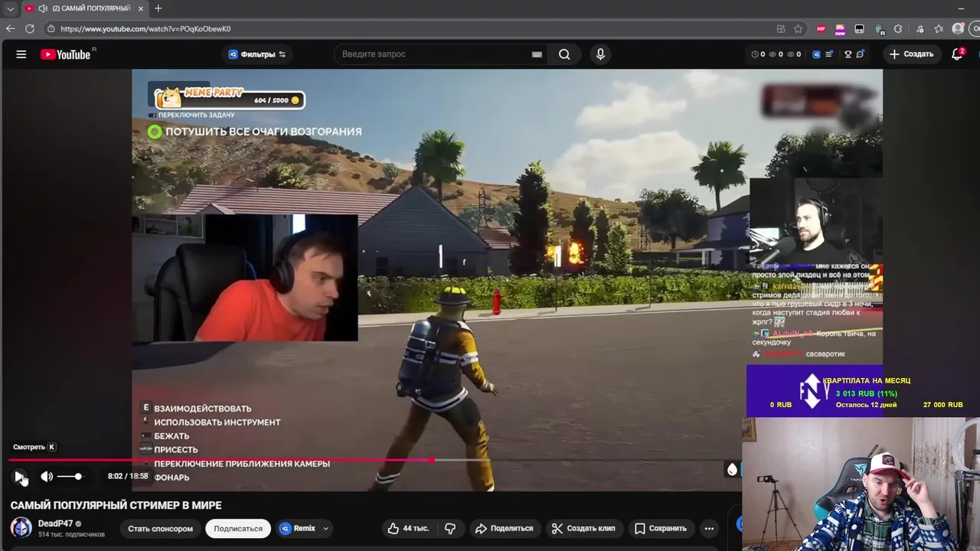This screenshot has width=980, height=551.
Task: Open the media control music icon
Action: [x=919, y=28]
